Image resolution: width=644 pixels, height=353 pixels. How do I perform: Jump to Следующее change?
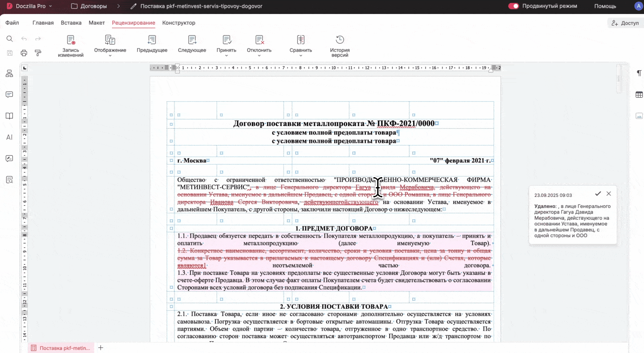pos(192,44)
